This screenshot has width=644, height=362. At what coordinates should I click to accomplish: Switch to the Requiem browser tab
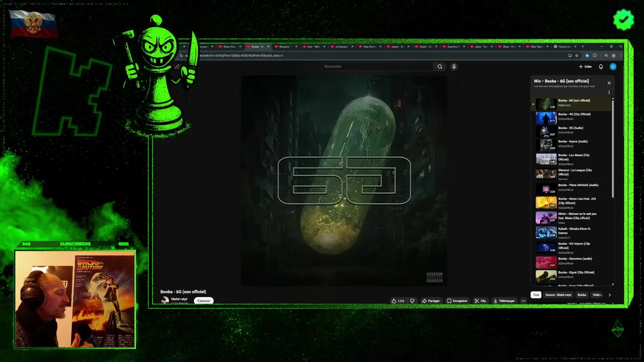tap(285, 46)
